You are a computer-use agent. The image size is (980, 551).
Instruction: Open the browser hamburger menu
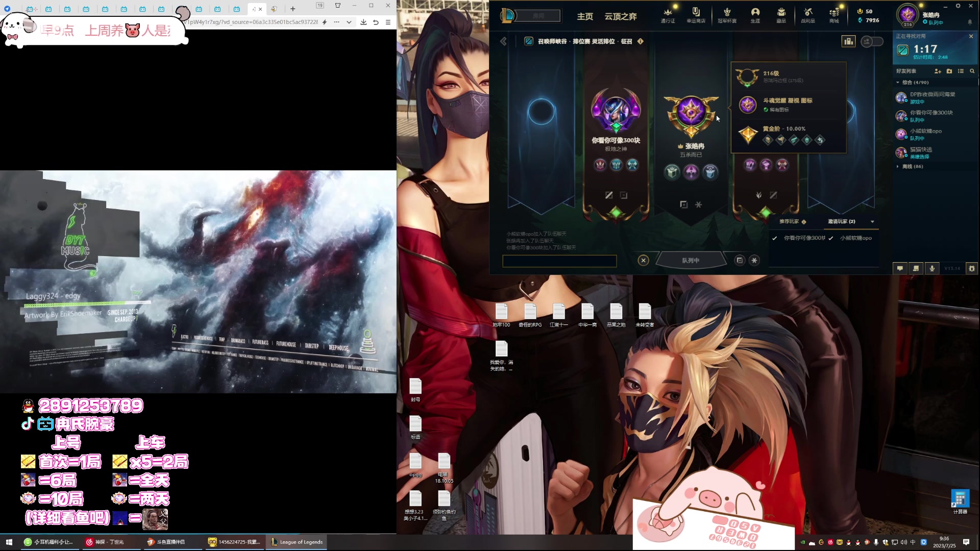(388, 22)
